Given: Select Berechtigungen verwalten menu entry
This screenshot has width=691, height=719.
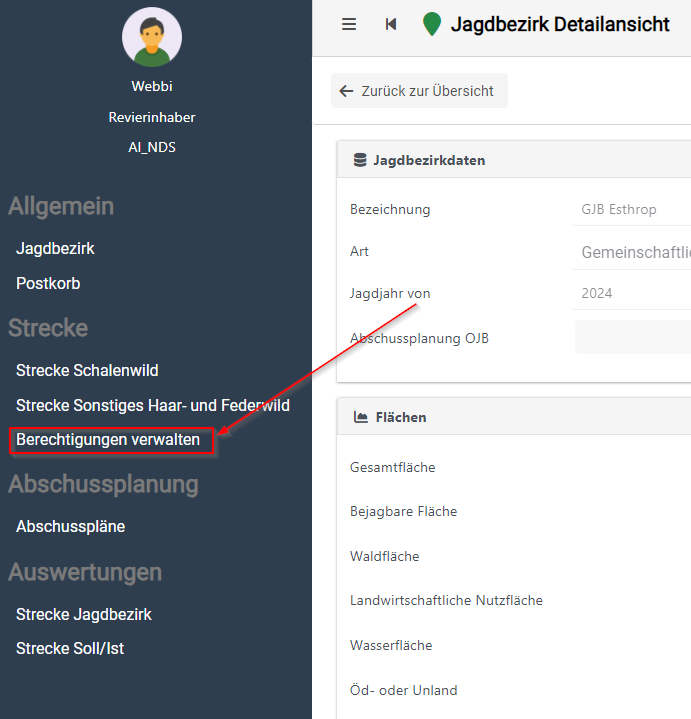Looking at the screenshot, I should 108,440.
